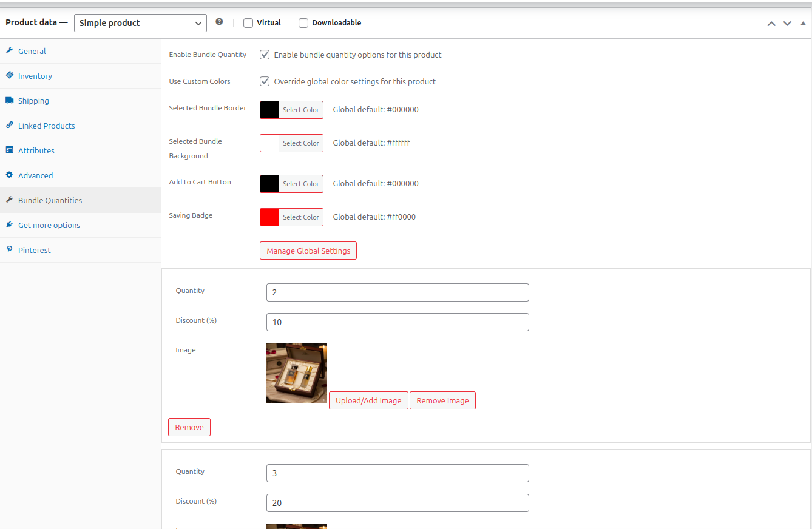Click the Attributes list icon
Viewport: 812px width, 529px height.
click(x=9, y=150)
